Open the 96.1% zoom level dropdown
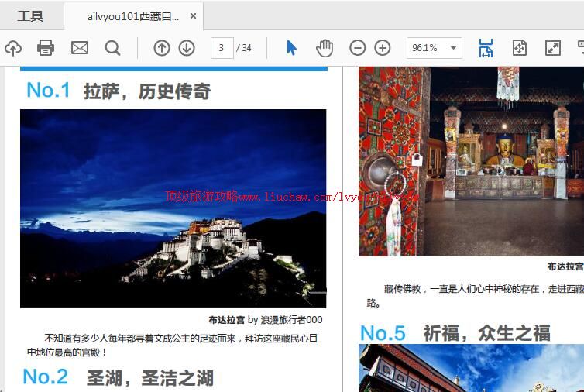Image resolution: width=584 pixels, height=392 pixels. click(452, 48)
